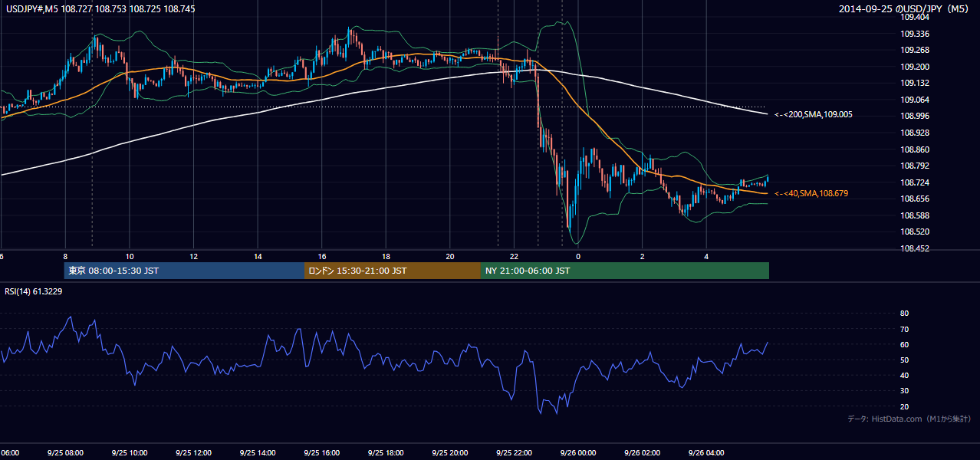Click the 108.792 price axis label
This screenshot has width=980, height=460.
click(915, 166)
